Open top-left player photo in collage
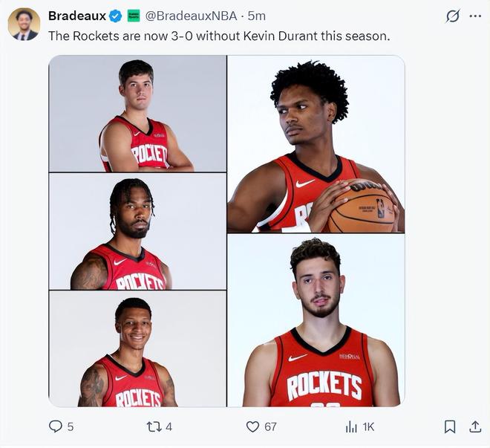490x448 pixels. pos(137,114)
